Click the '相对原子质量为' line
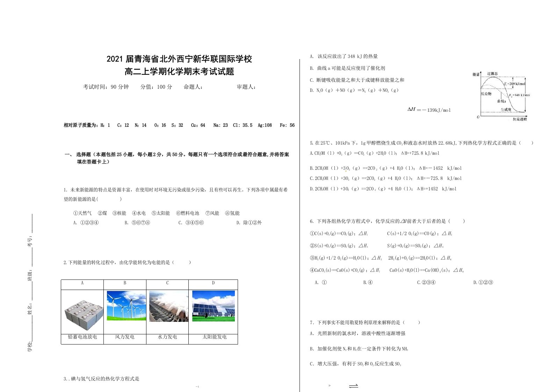Screen dimensions: 555x392 click(179, 125)
